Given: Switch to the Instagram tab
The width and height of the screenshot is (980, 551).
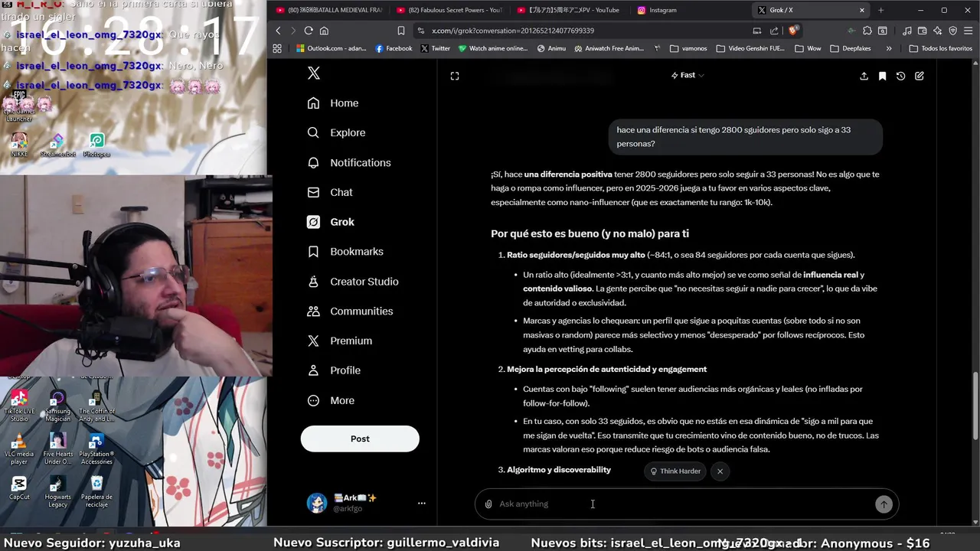Looking at the screenshot, I should pos(689,10).
